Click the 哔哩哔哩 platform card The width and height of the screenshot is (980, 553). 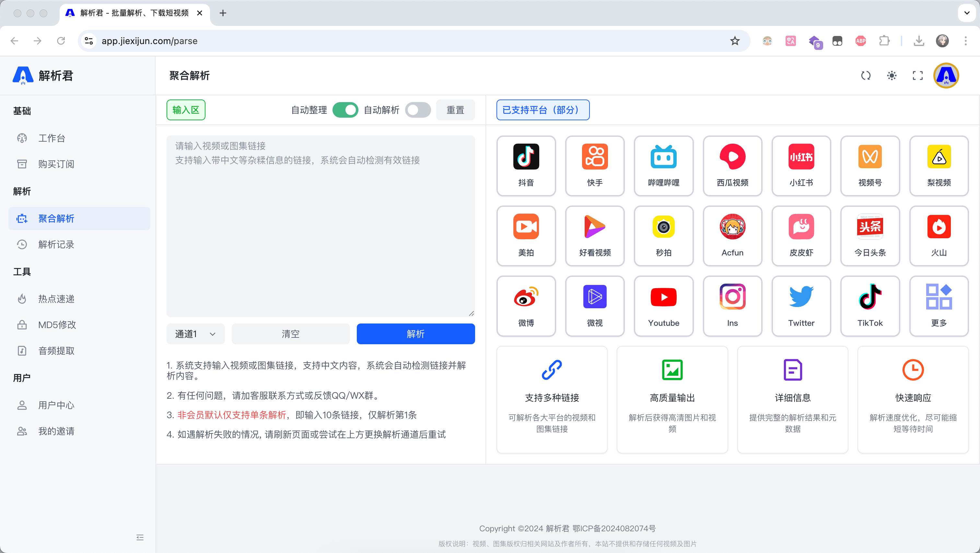663,166
